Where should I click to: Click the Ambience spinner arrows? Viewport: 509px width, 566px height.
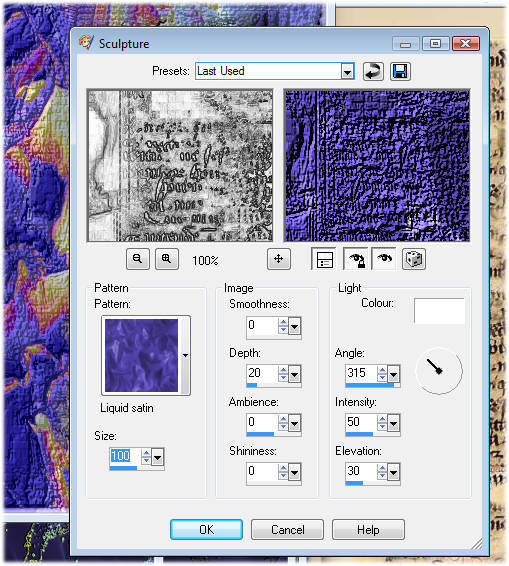(x=283, y=423)
